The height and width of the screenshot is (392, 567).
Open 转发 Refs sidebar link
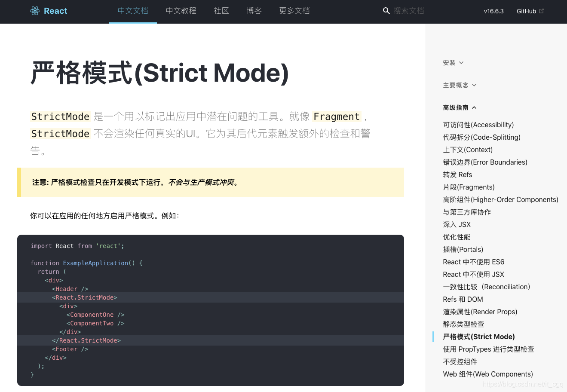457,175
